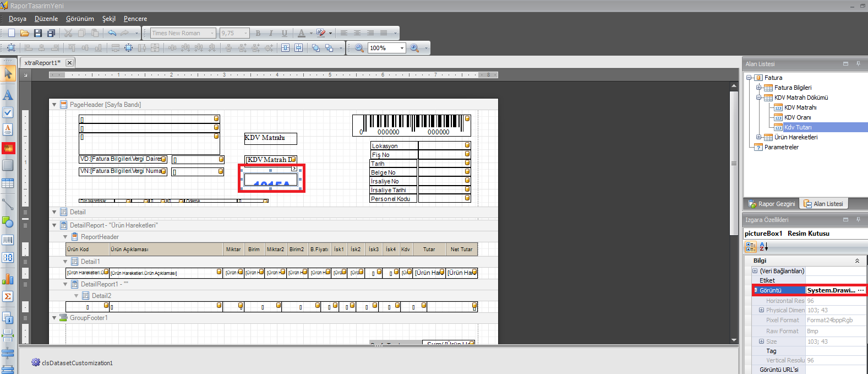Choose the Bar Code tool

(8, 240)
